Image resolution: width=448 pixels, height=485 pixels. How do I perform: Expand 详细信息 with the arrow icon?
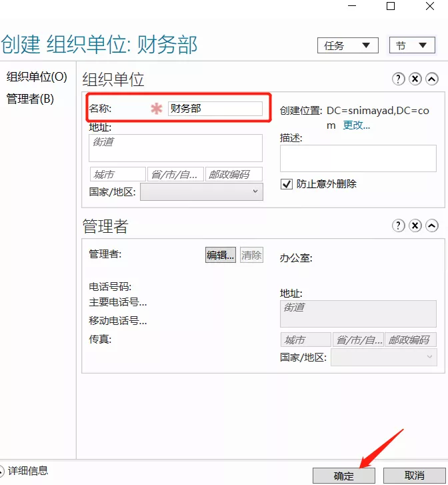pos(3,471)
